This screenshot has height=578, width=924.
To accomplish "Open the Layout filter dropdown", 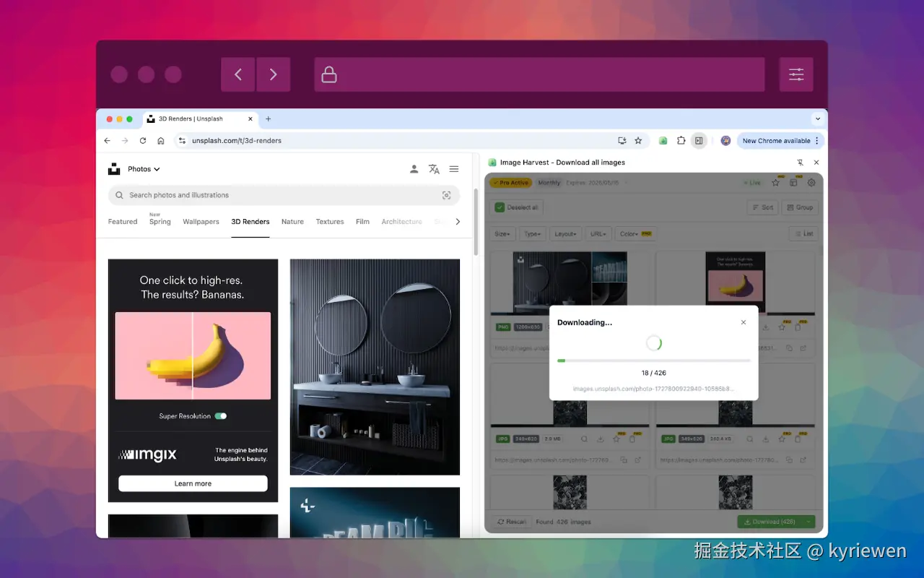I will [x=565, y=234].
